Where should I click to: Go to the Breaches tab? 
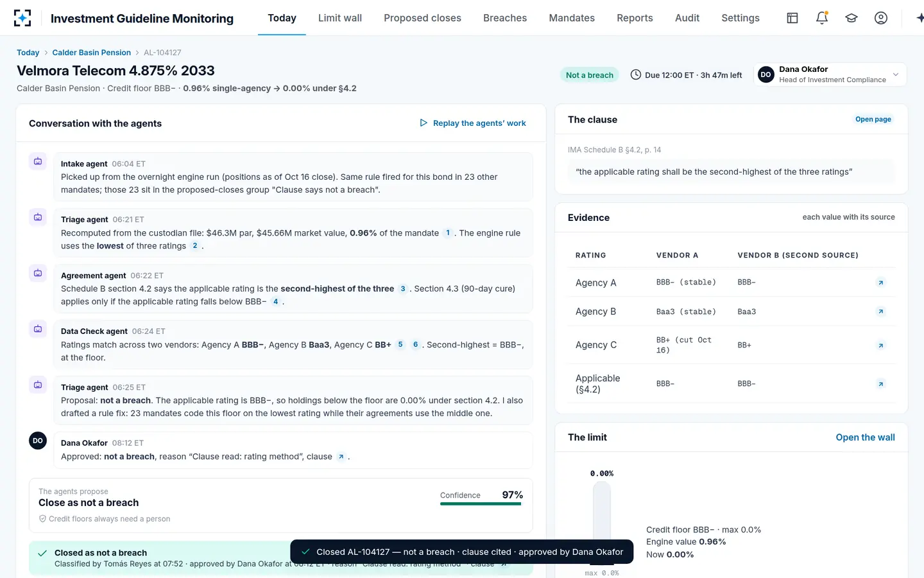pos(505,18)
